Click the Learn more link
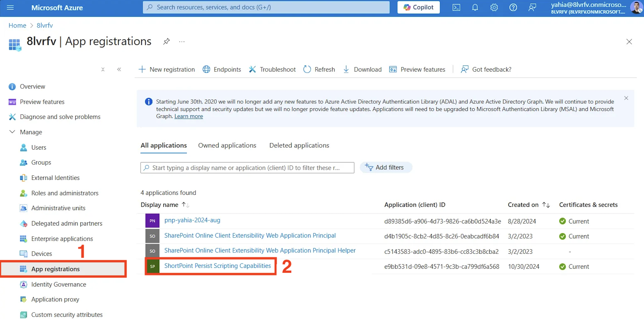The width and height of the screenshot is (644, 319). pos(188,116)
